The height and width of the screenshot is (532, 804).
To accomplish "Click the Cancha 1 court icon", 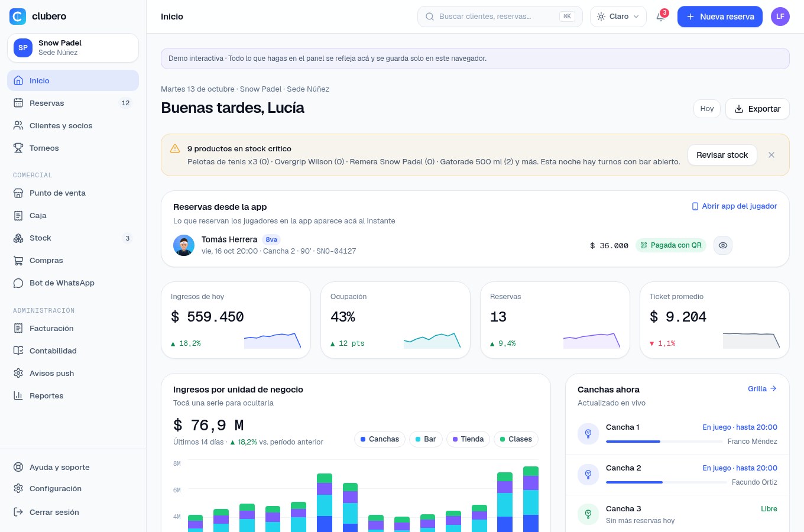I will 588,433.
